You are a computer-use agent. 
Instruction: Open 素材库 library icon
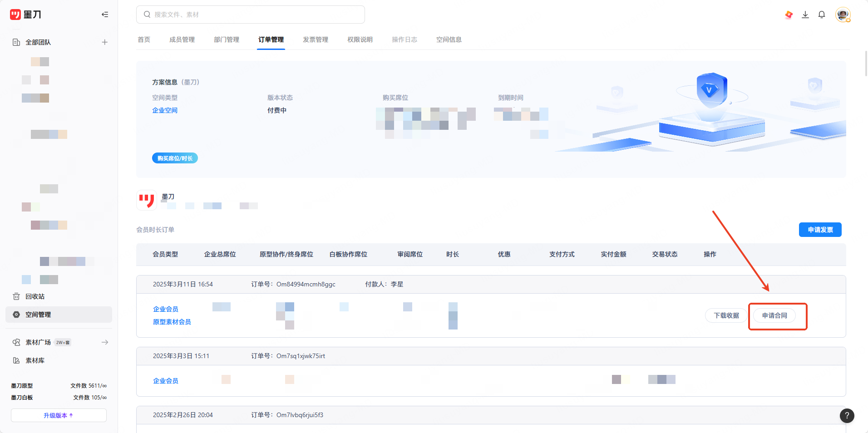16,360
